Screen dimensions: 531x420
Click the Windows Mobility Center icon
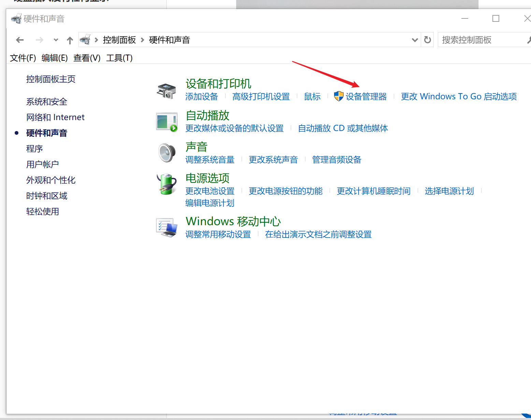point(167,228)
